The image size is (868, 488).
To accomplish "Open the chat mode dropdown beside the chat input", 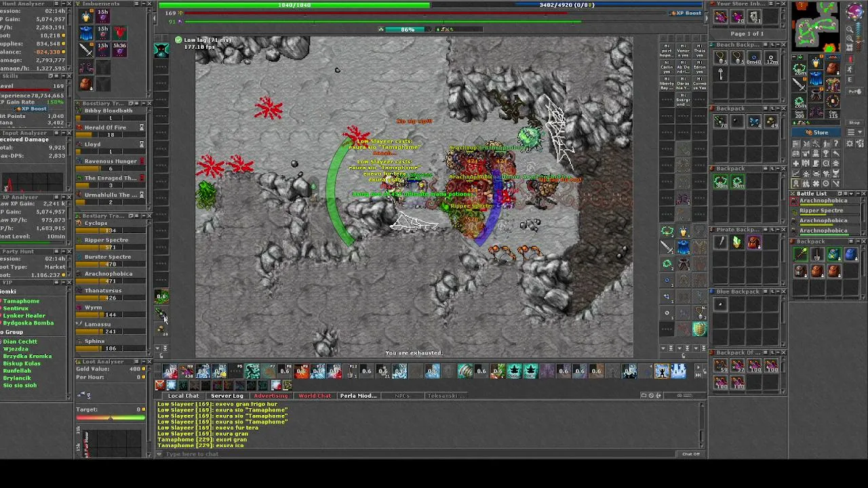I will (159, 454).
